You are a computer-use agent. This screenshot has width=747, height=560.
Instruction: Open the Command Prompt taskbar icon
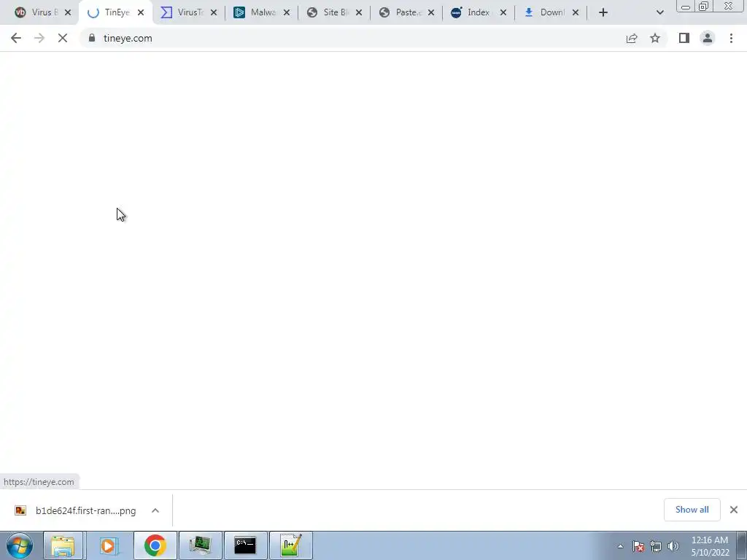tap(245, 545)
